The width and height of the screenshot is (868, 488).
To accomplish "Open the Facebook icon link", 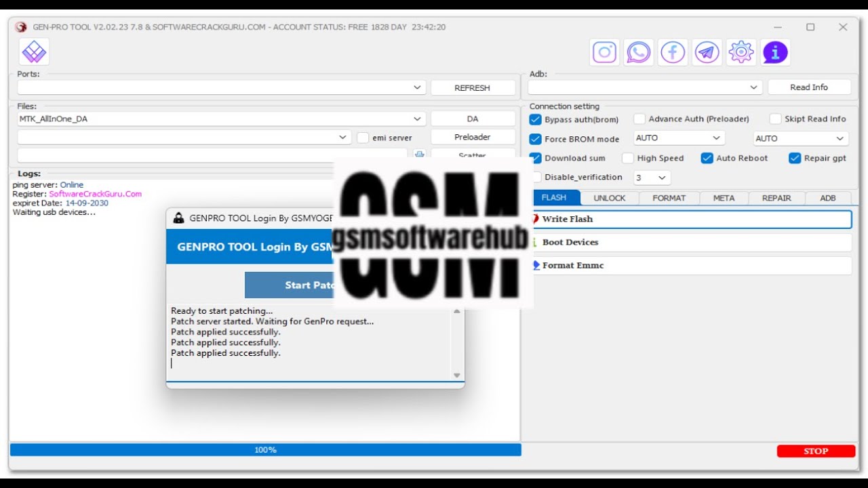I will tap(673, 52).
